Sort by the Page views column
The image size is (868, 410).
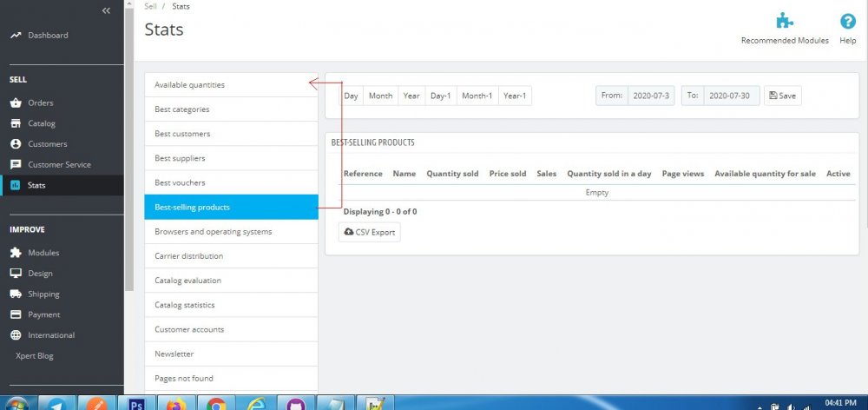coord(683,174)
